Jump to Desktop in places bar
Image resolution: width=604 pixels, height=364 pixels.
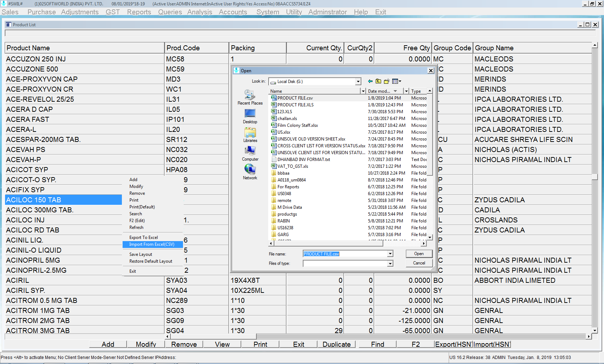click(250, 116)
